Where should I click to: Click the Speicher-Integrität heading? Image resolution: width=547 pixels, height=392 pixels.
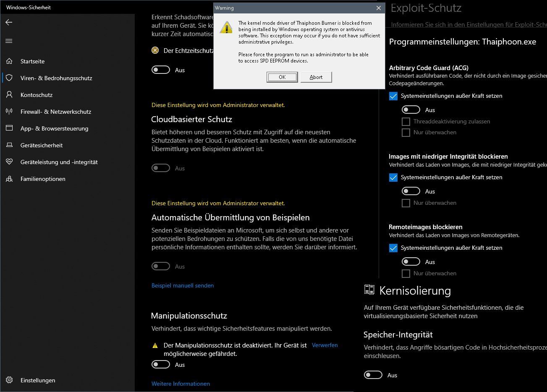pos(398,335)
